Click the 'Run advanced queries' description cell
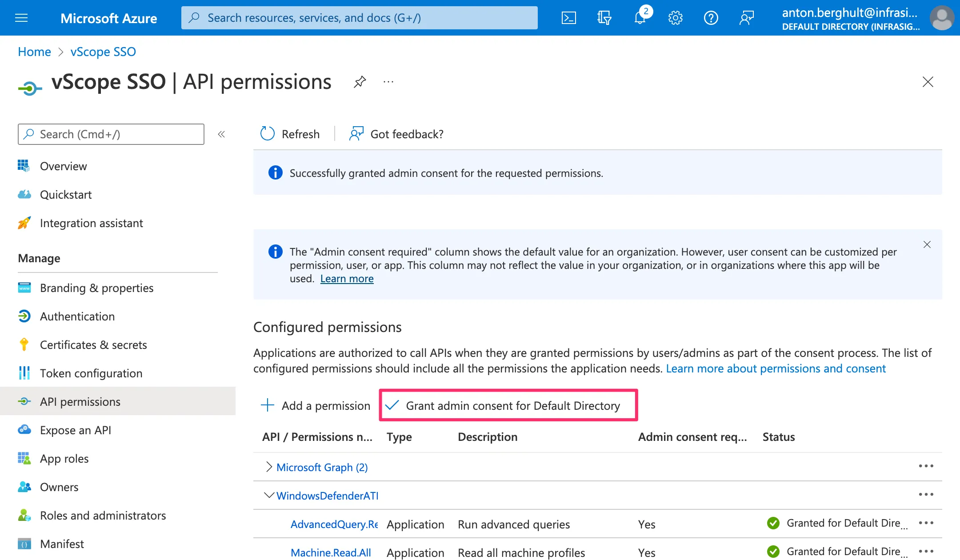The width and height of the screenshot is (960, 560). click(514, 524)
